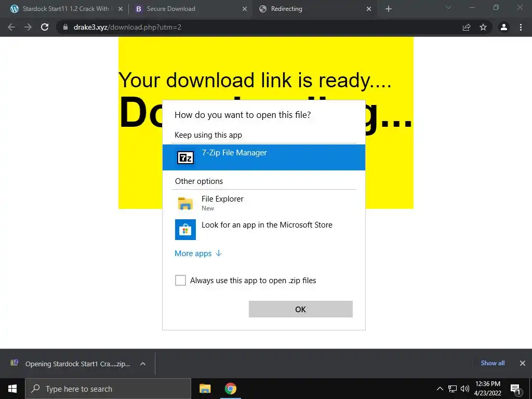The height and width of the screenshot is (399, 532).
Task: Click the 'Look for an app in the Microsoft Store' text
Action: pos(267,224)
